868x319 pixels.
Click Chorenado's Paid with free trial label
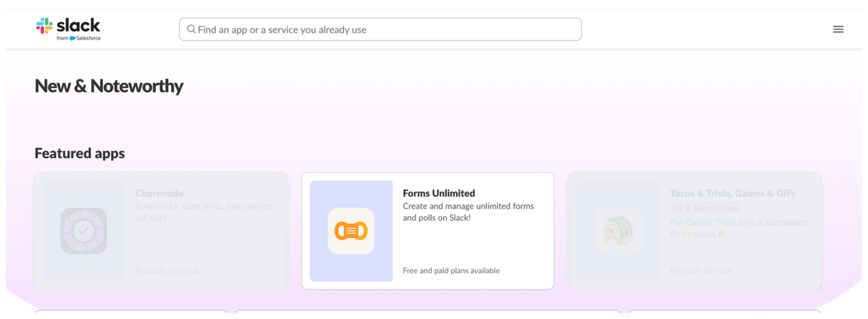coord(166,270)
